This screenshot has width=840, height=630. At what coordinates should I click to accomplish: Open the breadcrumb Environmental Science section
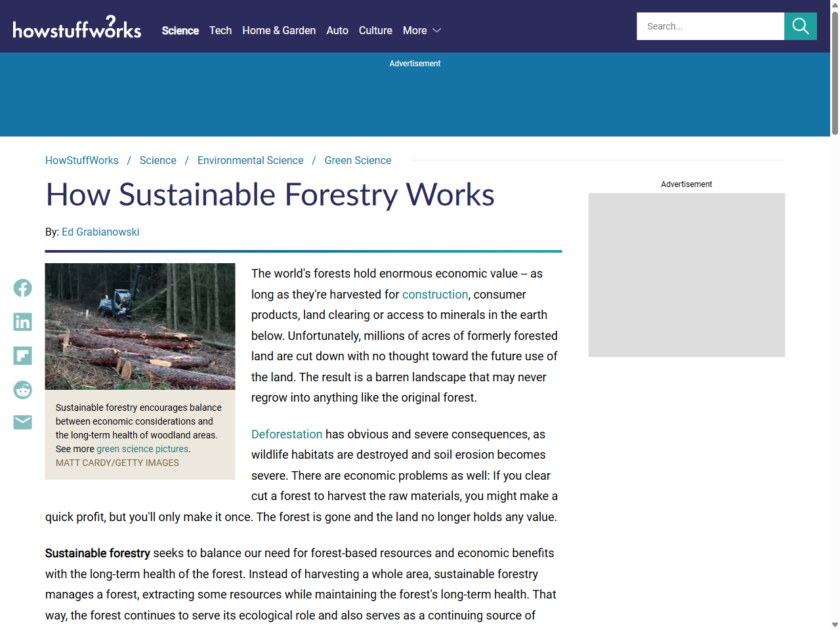(x=250, y=160)
